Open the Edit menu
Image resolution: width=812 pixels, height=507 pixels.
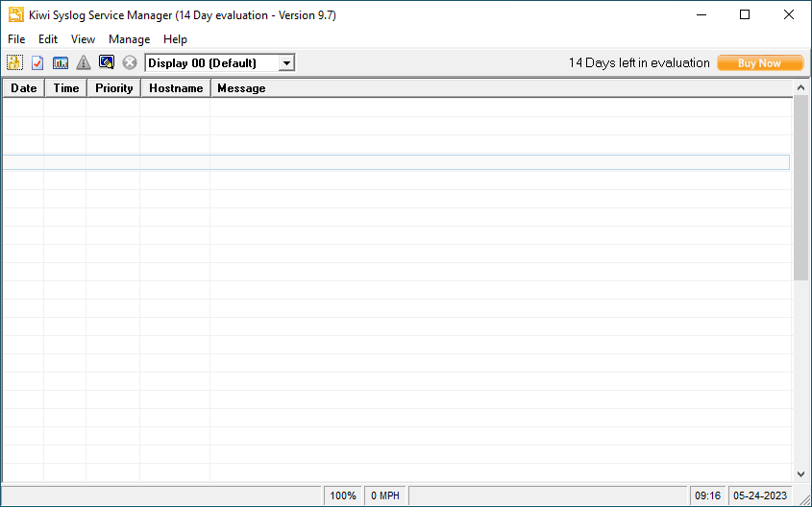(48, 39)
